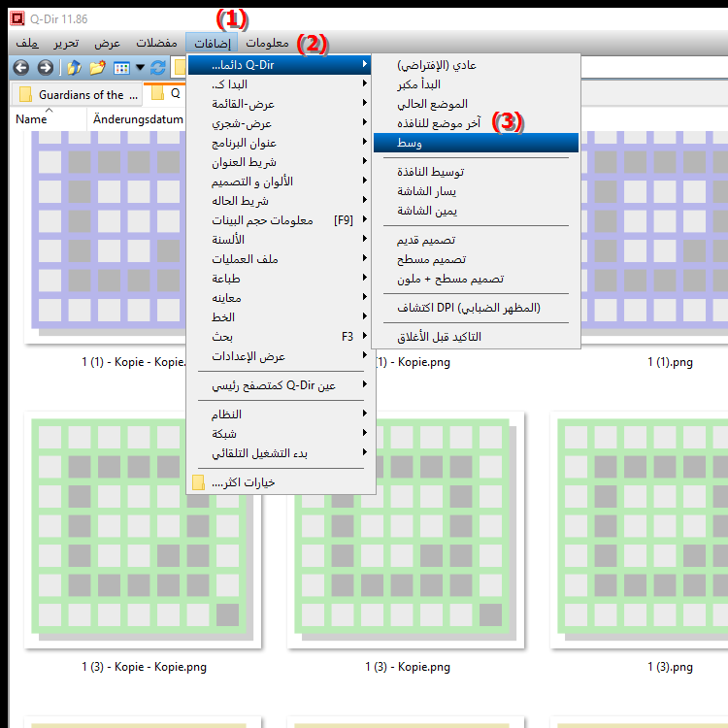
Task: Expand the دائما Q-Dir submenu
Action: pyautogui.click(x=280, y=64)
